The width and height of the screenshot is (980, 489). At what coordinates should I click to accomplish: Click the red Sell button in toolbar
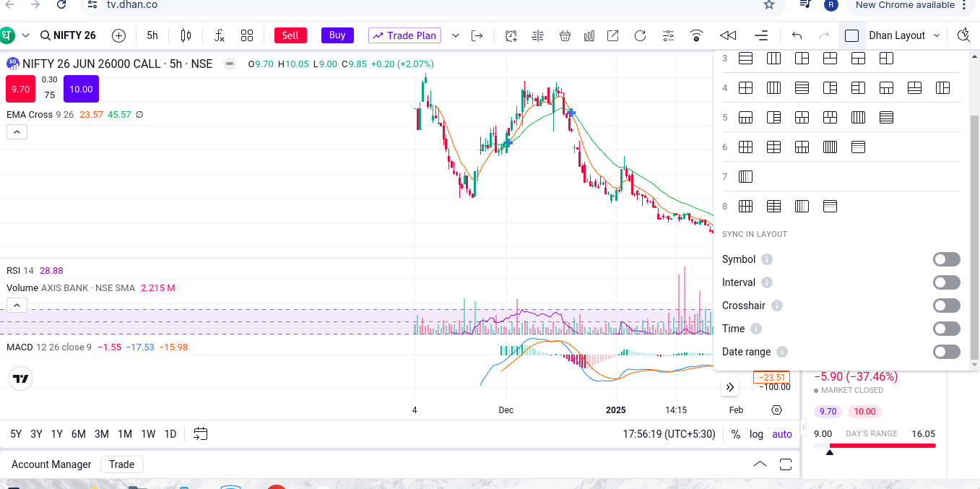pyautogui.click(x=290, y=35)
